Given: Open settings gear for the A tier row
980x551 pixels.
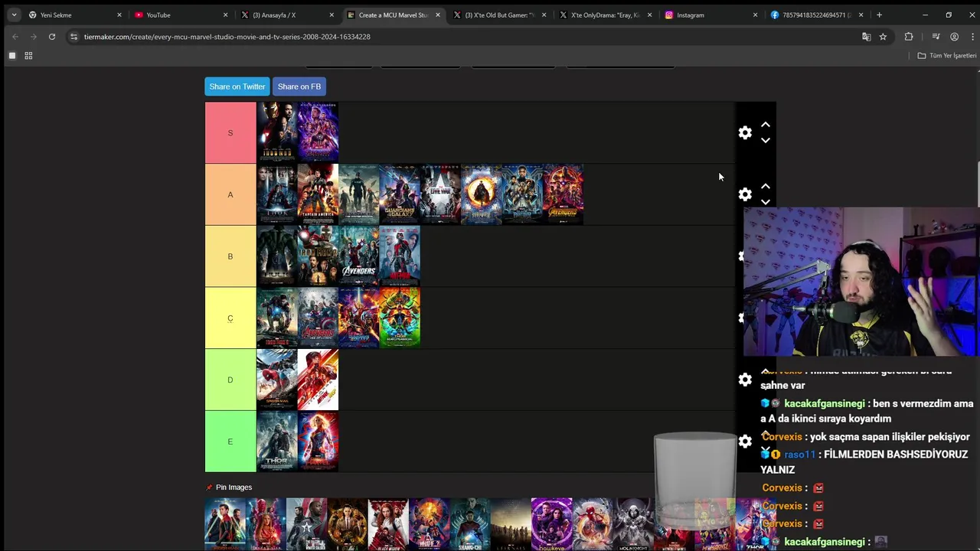Looking at the screenshot, I should click(x=745, y=194).
